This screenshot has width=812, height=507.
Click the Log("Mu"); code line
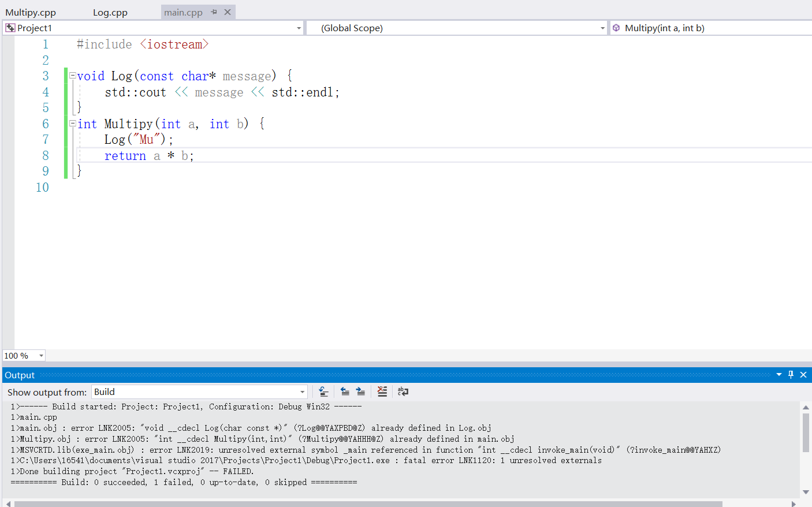click(139, 140)
